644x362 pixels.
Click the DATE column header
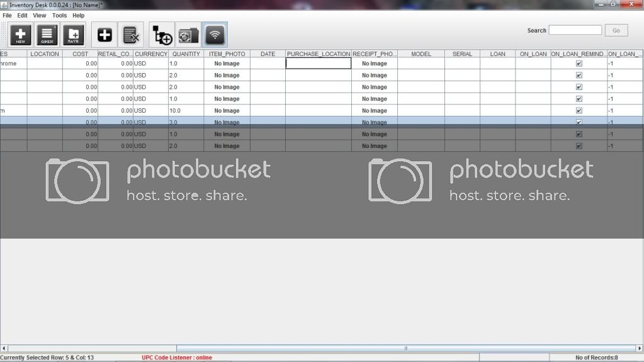(x=268, y=54)
